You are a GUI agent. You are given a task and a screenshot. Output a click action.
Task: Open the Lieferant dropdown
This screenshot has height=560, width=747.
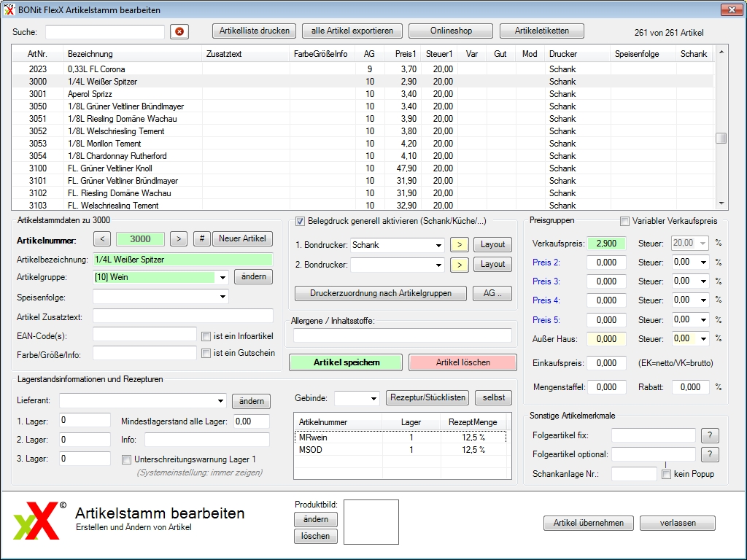[220, 400]
